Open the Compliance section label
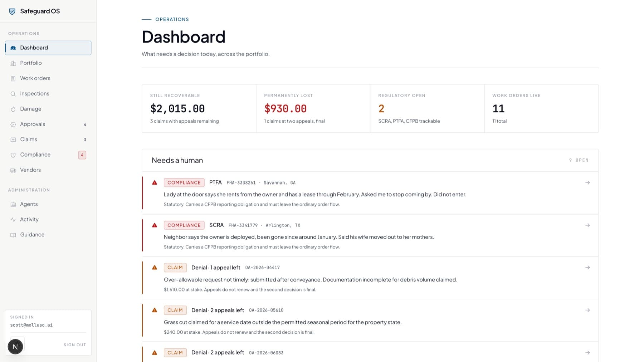644x362 pixels. click(x=35, y=155)
